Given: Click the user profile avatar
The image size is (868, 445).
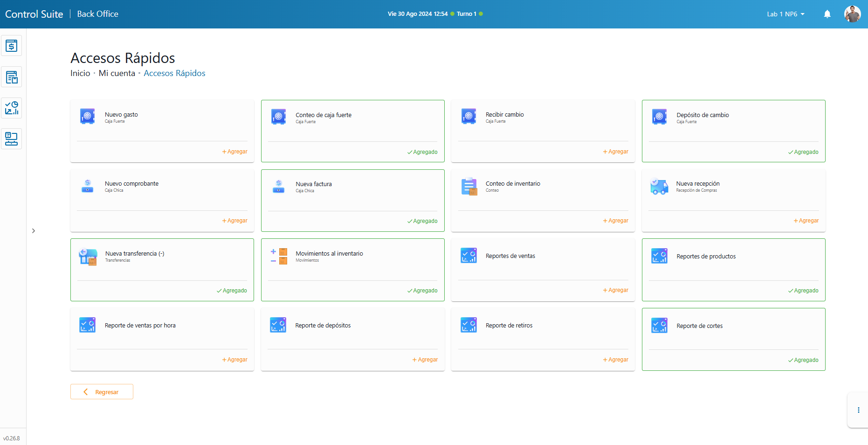Looking at the screenshot, I should [852, 14].
